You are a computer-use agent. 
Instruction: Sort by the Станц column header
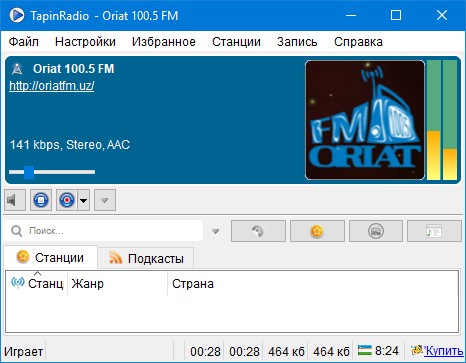37,283
